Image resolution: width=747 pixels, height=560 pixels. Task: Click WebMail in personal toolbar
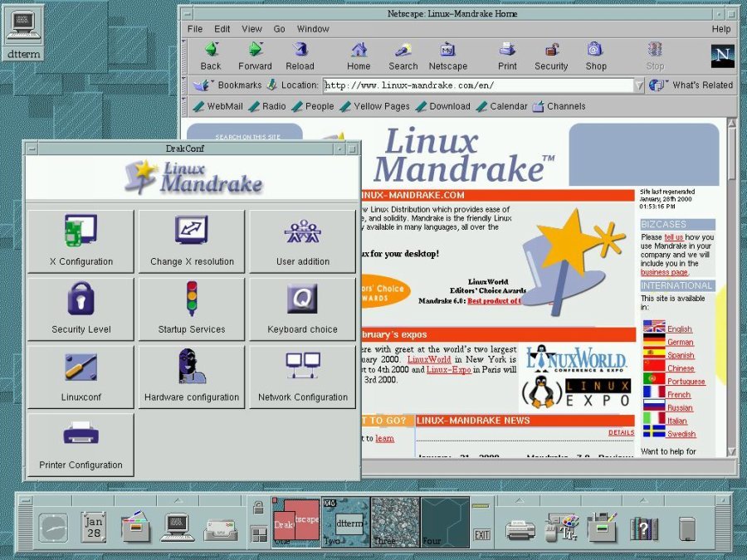[218, 106]
